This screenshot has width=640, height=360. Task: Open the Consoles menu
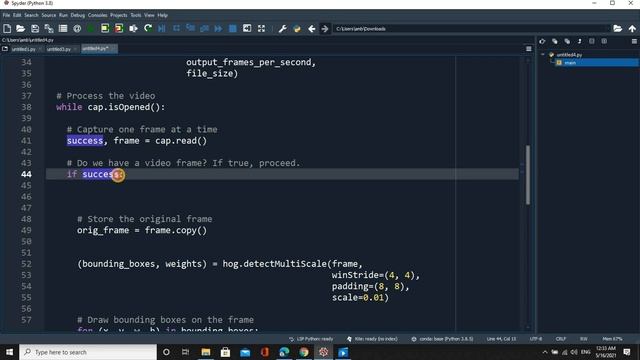[x=98, y=15]
